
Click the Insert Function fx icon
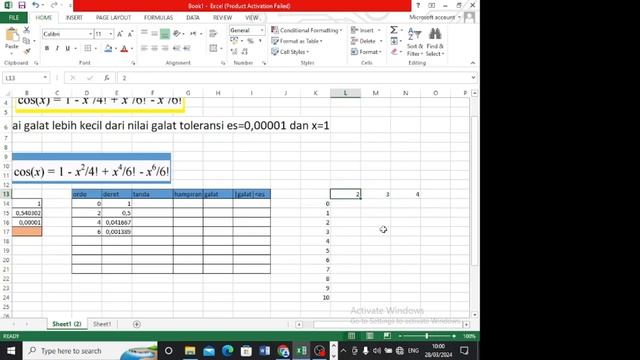coord(107,78)
